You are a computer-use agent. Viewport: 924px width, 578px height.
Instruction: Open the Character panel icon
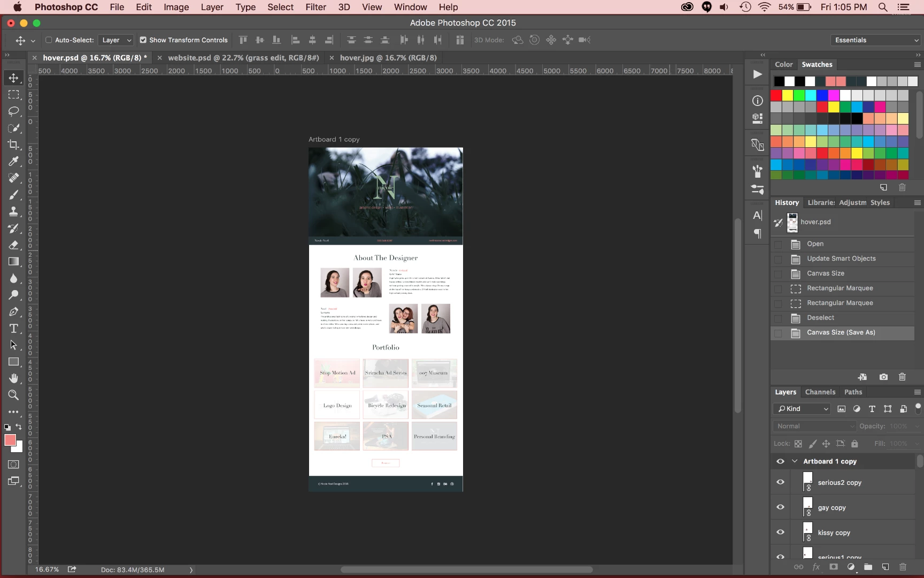[757, 216]
